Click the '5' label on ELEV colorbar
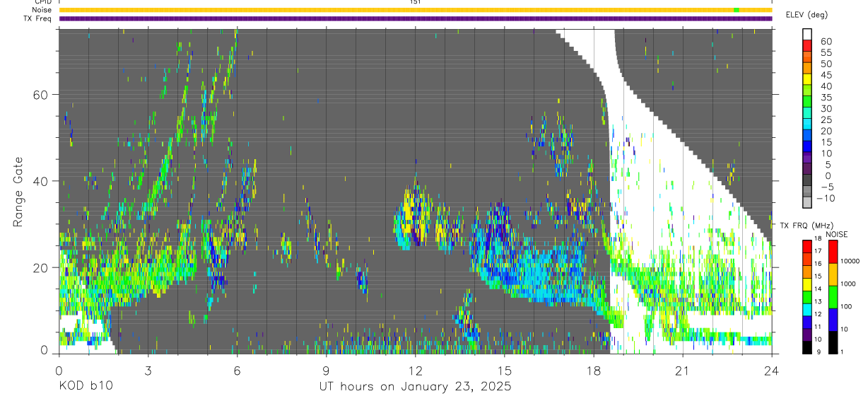 click(x=828, y=165)
